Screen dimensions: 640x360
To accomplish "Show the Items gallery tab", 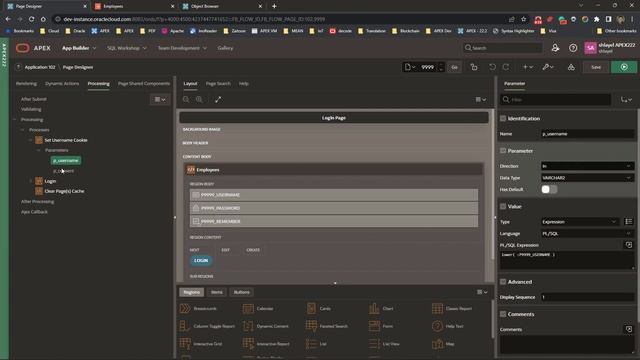I will [217, 292].
